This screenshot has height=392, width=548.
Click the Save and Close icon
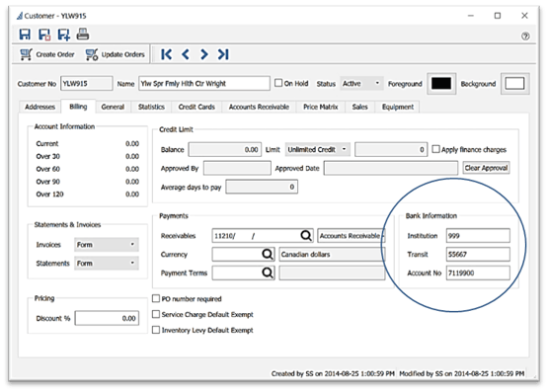[44, 35]
